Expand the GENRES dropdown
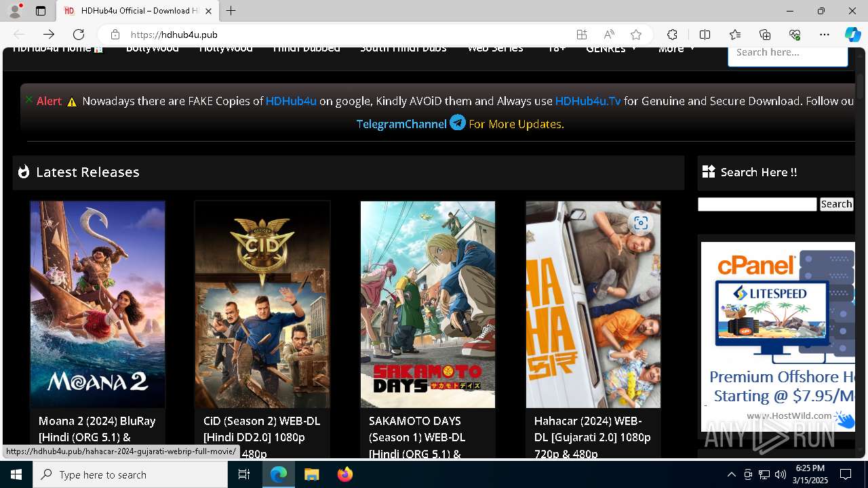Viewport: 868px width, 488px height. [611, 49]
